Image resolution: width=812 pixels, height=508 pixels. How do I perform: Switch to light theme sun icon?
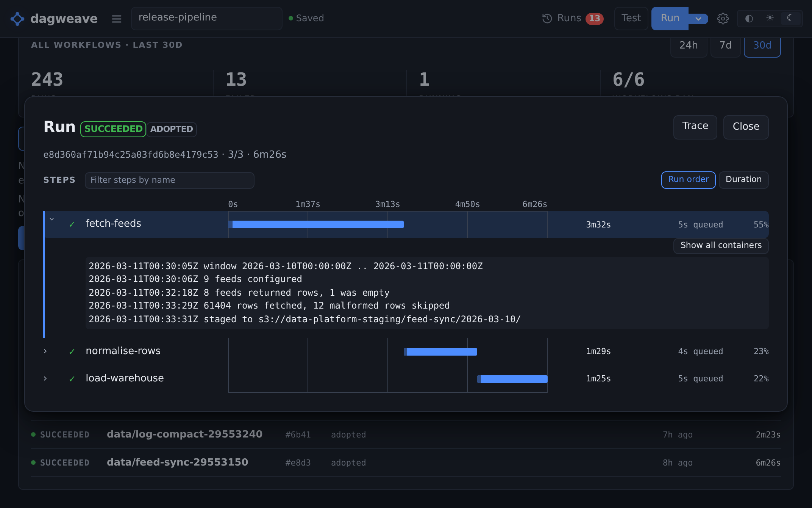[x=770, y=18]
